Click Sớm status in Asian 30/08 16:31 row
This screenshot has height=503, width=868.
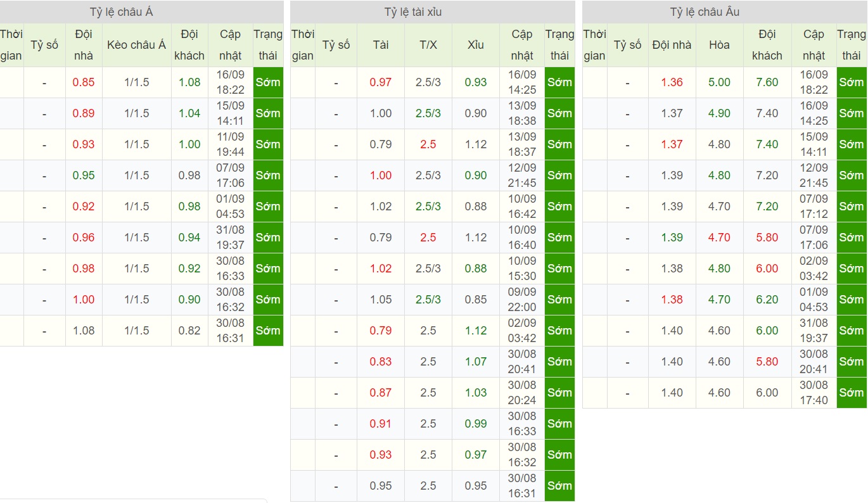point(268,331)
